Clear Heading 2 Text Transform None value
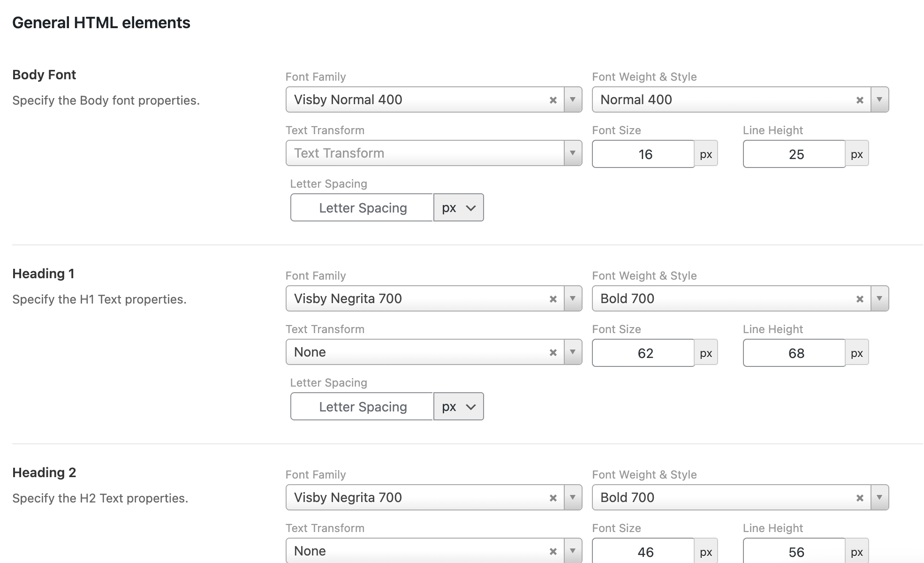This screenshot has height=563, width=924. point(553,551)
